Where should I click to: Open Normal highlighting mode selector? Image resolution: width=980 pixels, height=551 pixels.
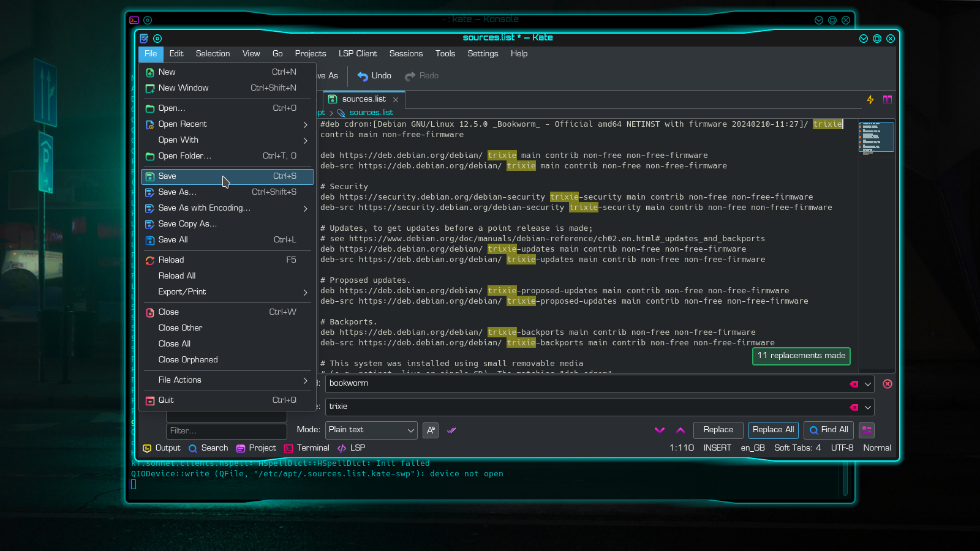877,448
